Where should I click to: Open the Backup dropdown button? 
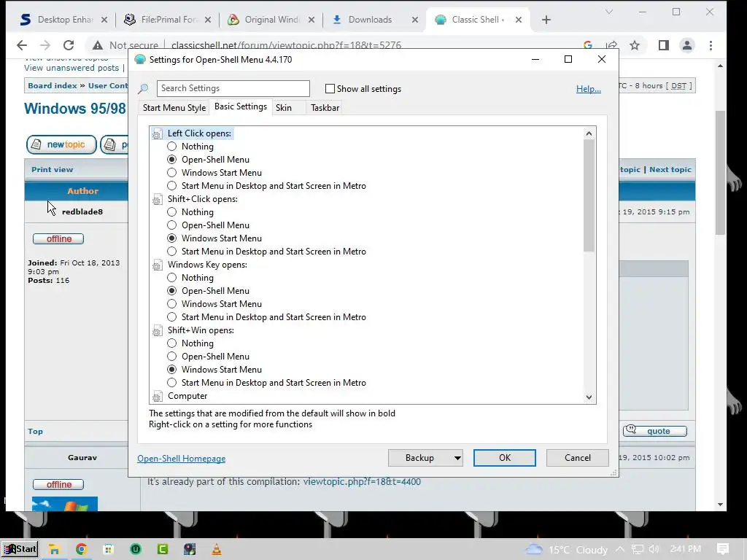[425, 458]
